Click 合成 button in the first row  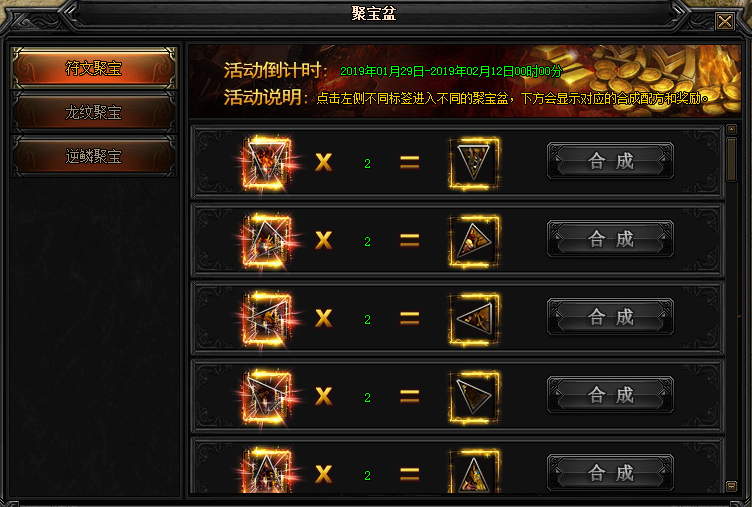pyautogui.click(x=611, y=161)
